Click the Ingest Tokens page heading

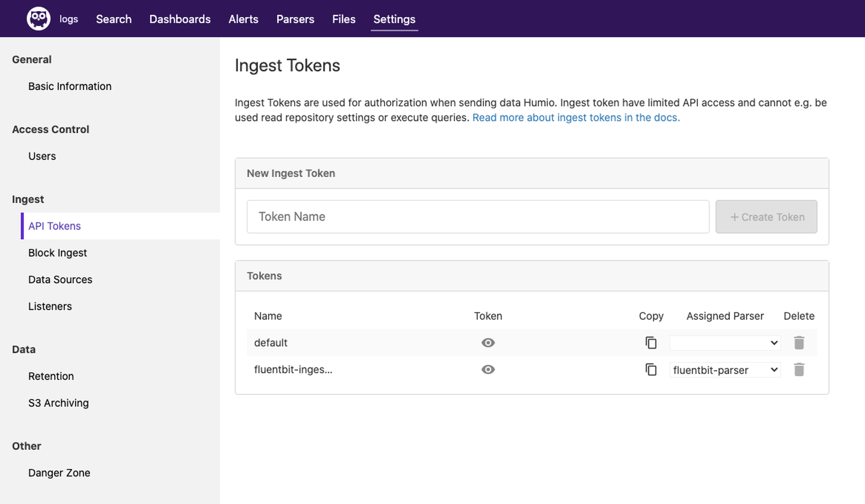287,65
